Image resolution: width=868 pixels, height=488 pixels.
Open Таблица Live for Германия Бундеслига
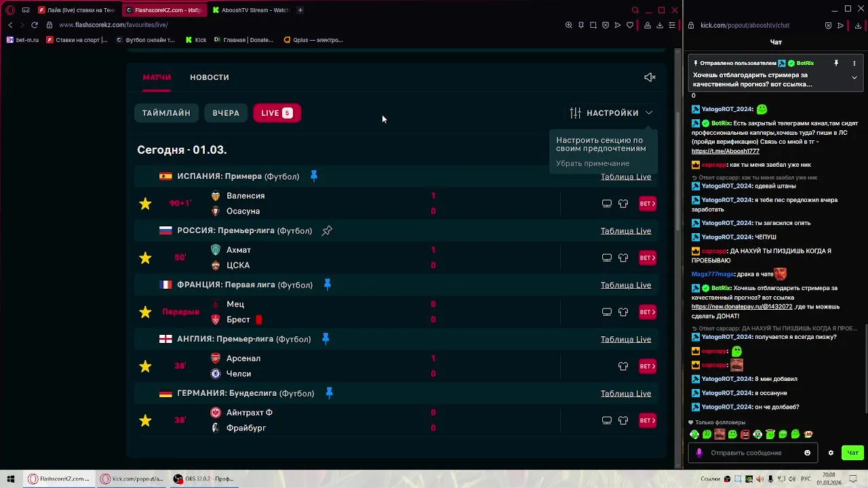(626, 394)
